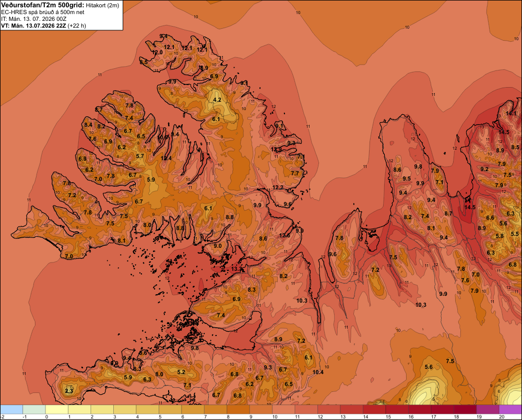
Task: Click the legend scale label "0"
Action: pyautogui.click(x=46, y=417)
